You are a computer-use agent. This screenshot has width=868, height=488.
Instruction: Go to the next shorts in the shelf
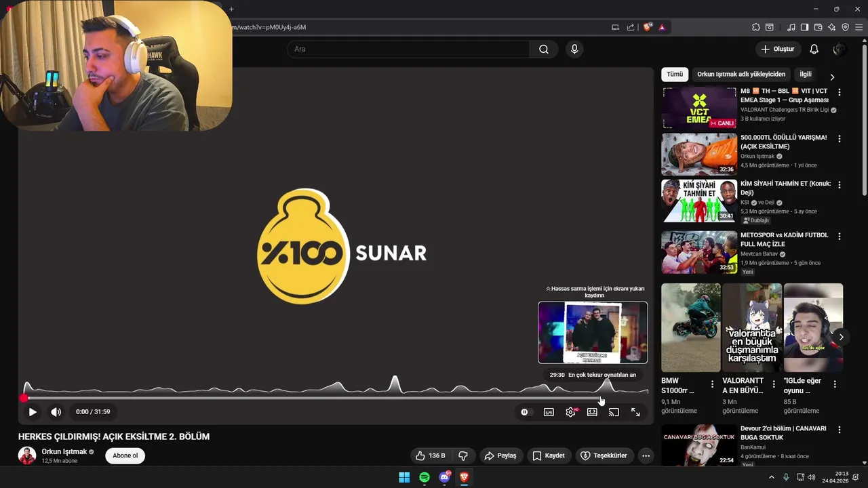click(841, 337)
